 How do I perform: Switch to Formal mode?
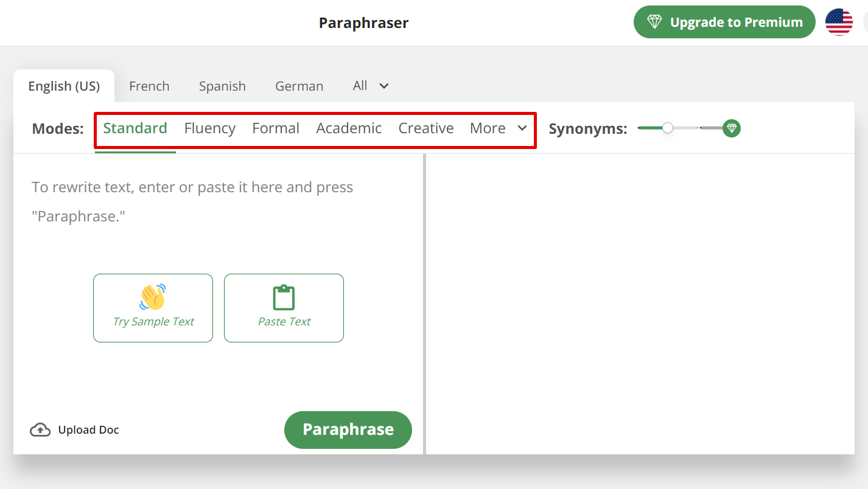click(276, 128)
